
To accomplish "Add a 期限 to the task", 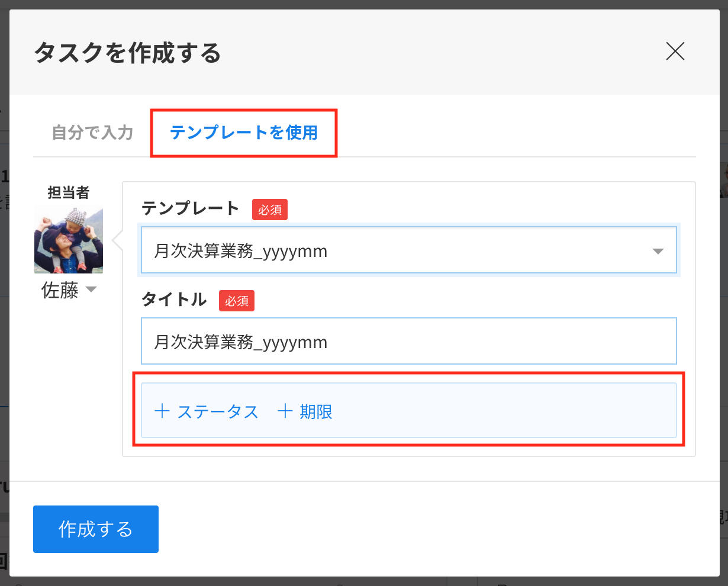I will tap(305, 411).
